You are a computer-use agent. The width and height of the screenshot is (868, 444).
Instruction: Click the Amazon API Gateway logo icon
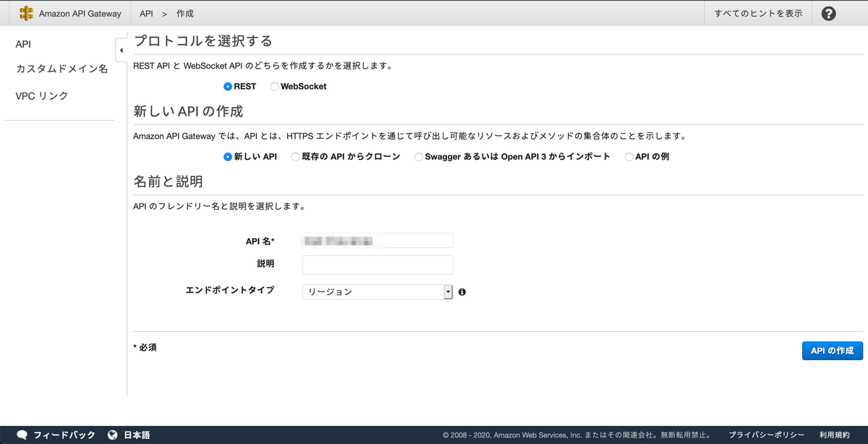(27, 13)
